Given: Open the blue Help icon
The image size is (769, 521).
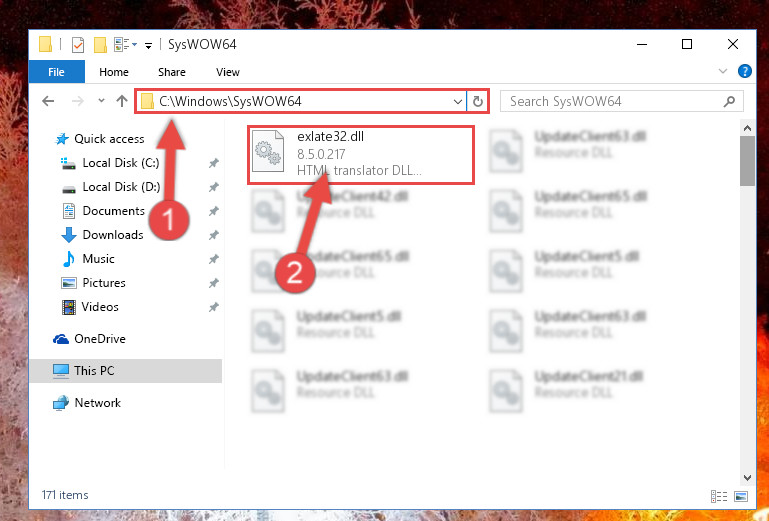Looking at the screenshot, I should pos(744,72).
